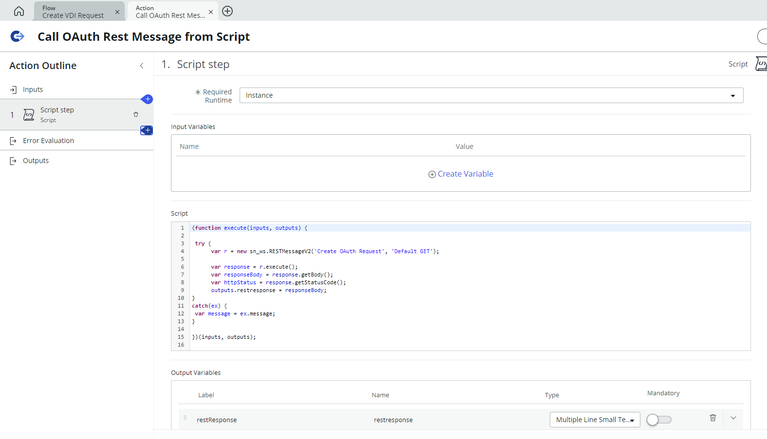Screen dimensions: 767x439
Task: Click the Script step type icon in outline
Action: click(29, 115)
